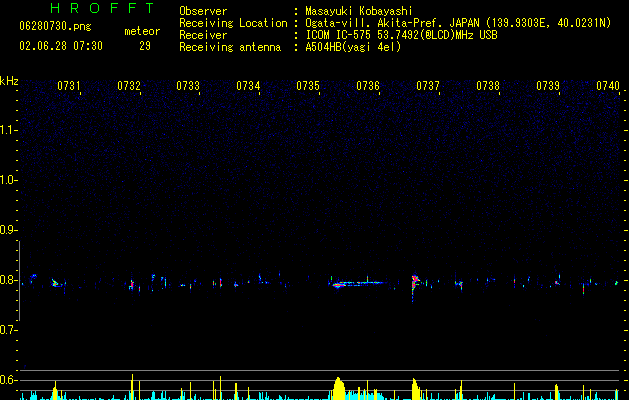Select the Ogata-vill. Akita-Pref. JAPAN location text

pos(458,23)
